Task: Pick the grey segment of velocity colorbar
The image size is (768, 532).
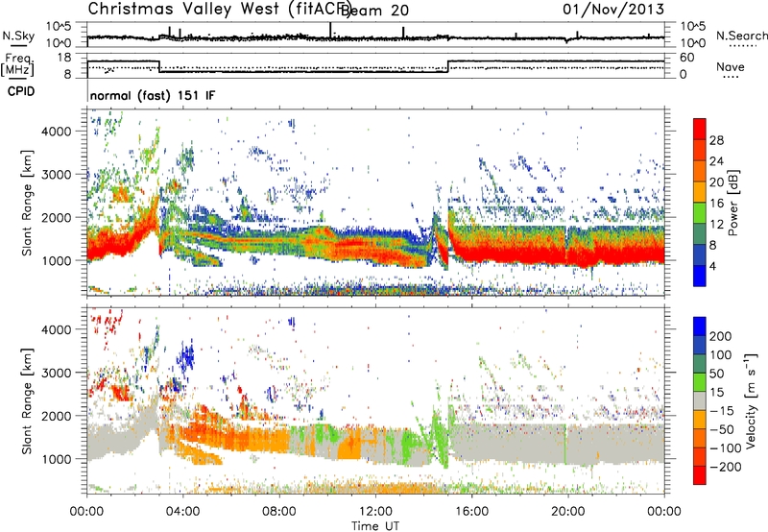Action: (700, 401)
